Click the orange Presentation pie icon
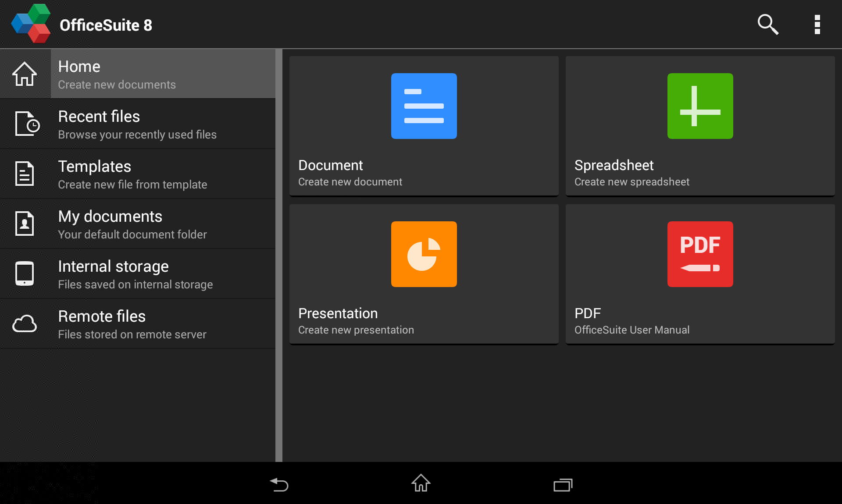 [424, 254]
